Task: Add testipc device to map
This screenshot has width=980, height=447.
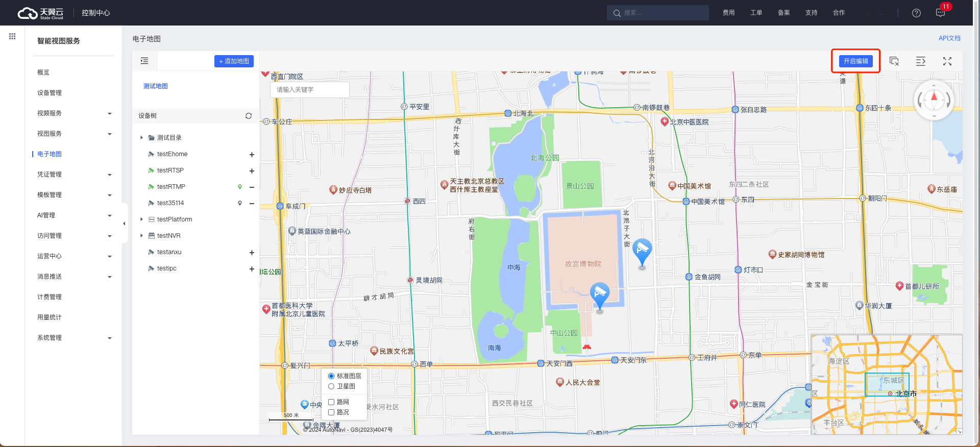Action: pyautogui.click(x=252, y=269)
